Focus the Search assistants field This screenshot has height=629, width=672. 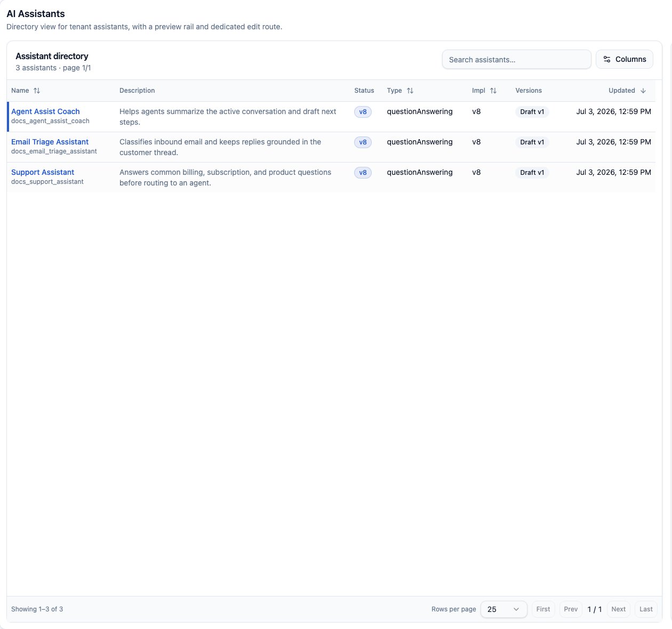pyautogui.click(x=517, y=59)
